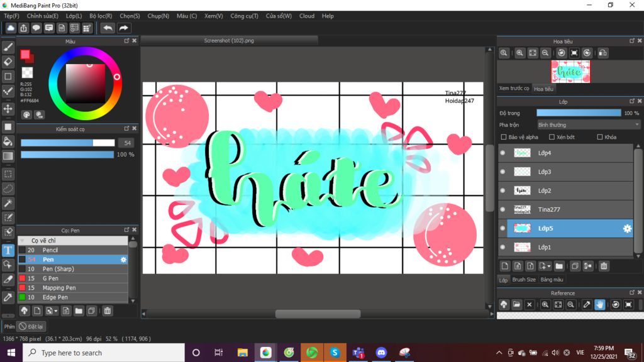Open the Pha trộn blend mode dropdown
The width and height of the screenshot is (644, 362).
click(589, 125)
